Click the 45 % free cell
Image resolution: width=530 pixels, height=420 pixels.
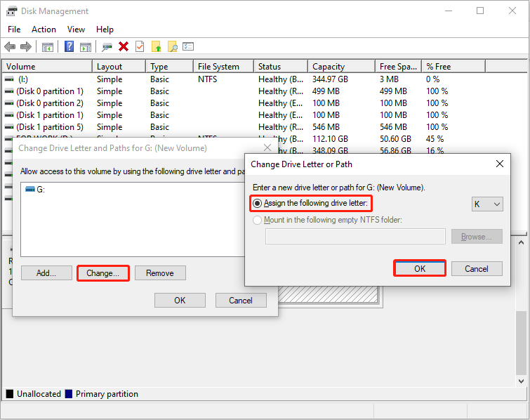click(435, 139)
